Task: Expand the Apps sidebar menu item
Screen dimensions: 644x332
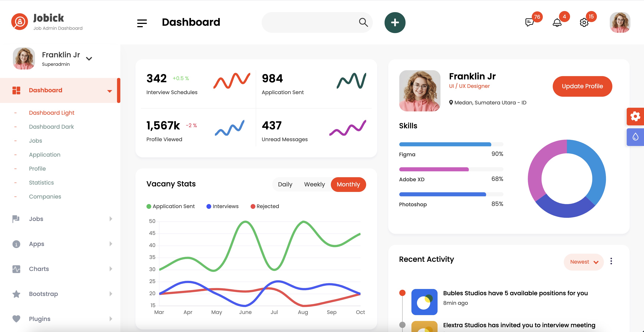Action: (x=36, y=244)
